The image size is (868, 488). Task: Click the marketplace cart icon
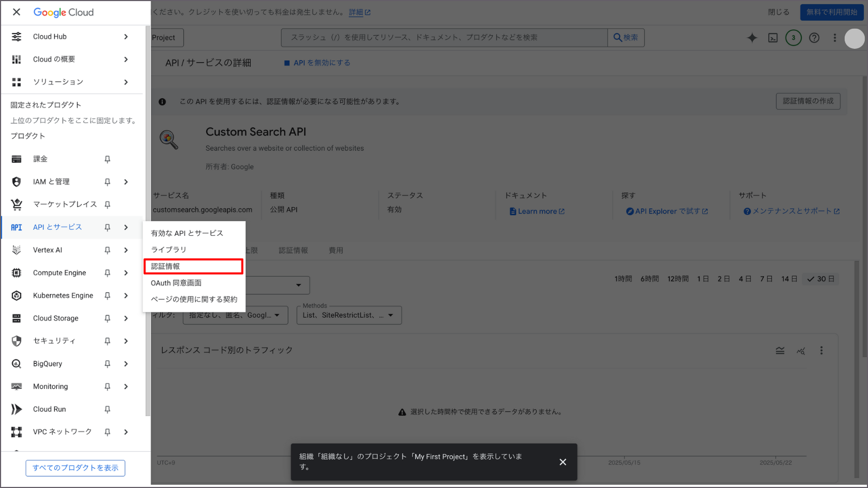tap(17, 204)
